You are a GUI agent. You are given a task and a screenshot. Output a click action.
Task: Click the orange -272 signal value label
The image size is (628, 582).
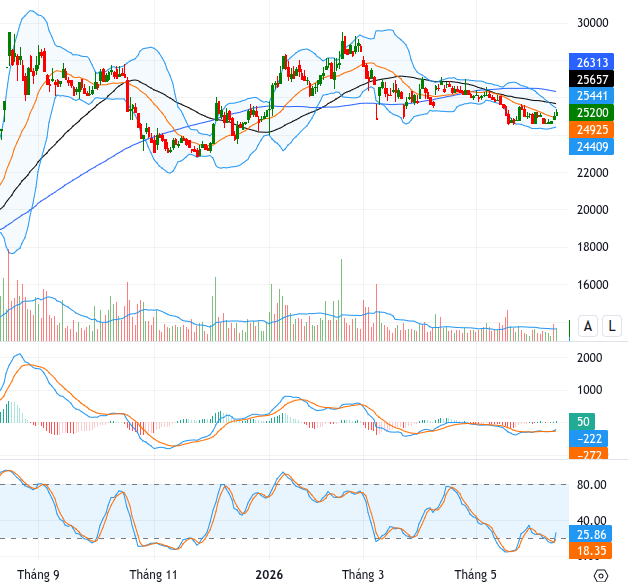(x=588, y=453)
